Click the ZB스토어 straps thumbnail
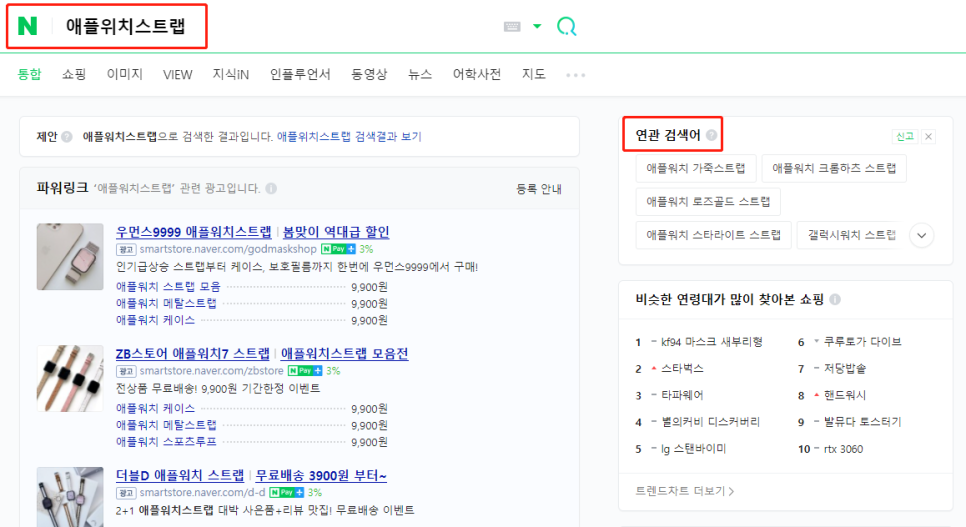 [70, 378]
